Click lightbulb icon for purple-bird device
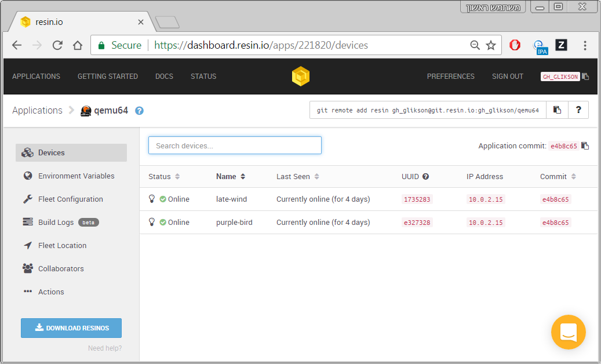 (152, 222)
